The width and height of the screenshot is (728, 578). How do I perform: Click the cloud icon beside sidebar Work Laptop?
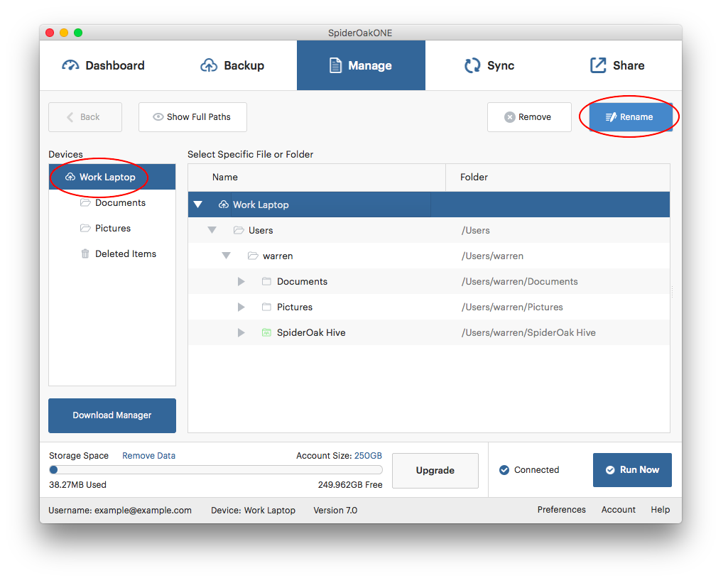[70, 177]
